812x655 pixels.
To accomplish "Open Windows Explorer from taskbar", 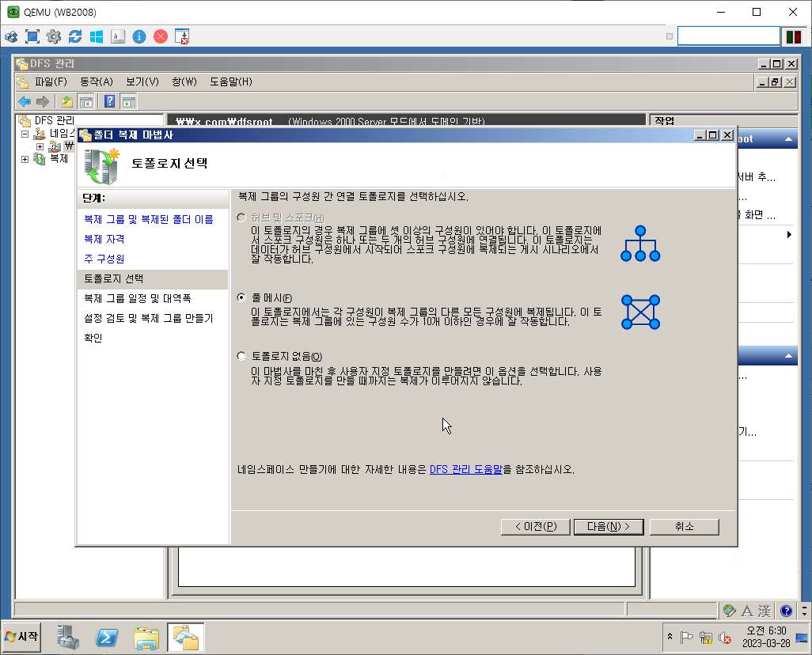I will tap(146, 638).
